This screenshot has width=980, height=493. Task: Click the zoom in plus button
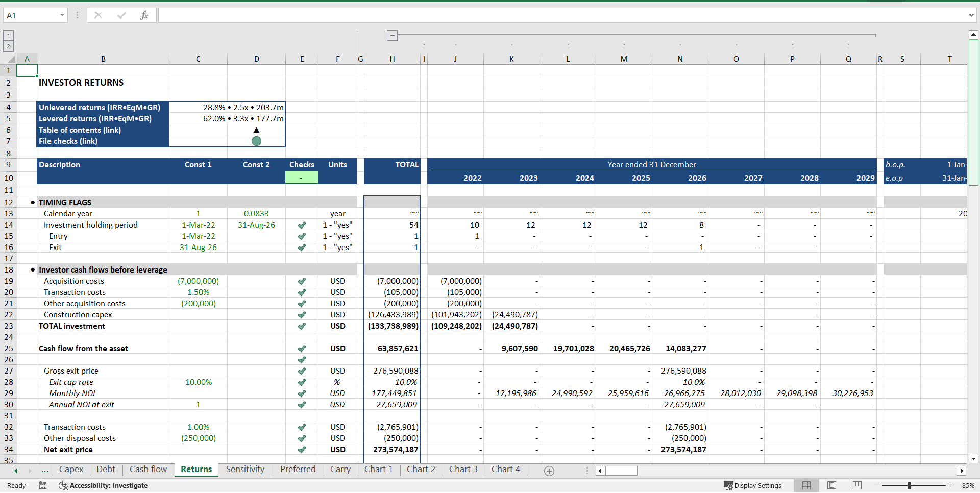tap(951, 485)
